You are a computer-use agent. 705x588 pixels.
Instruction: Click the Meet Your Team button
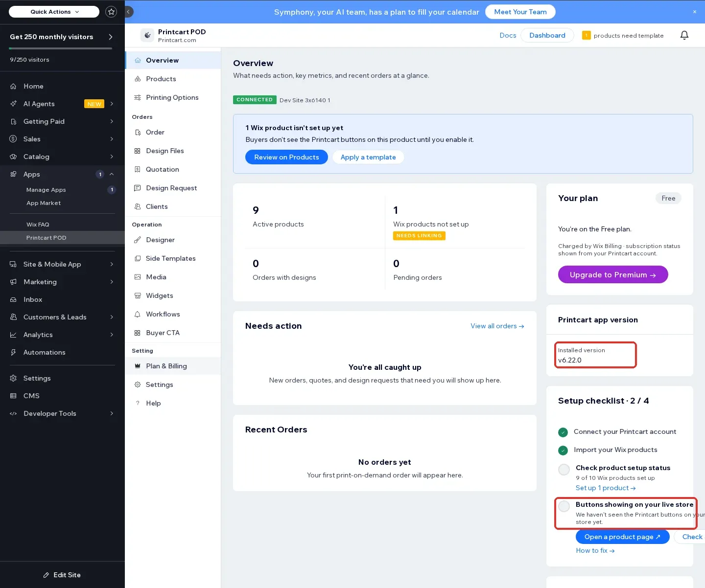point(520,12)
